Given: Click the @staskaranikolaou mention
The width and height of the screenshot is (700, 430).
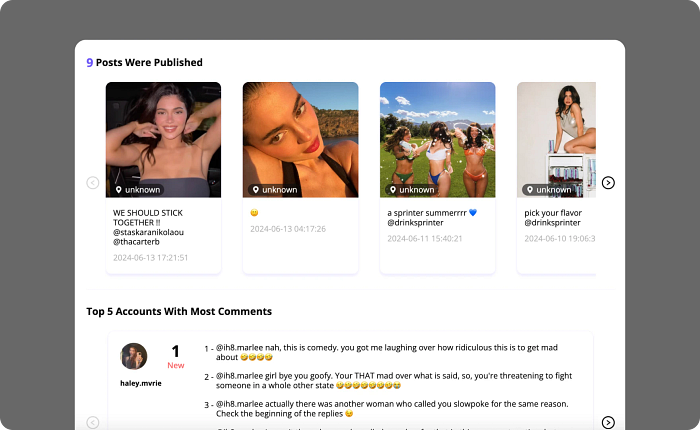Looking at the screenshot, I should coord(148,232).
